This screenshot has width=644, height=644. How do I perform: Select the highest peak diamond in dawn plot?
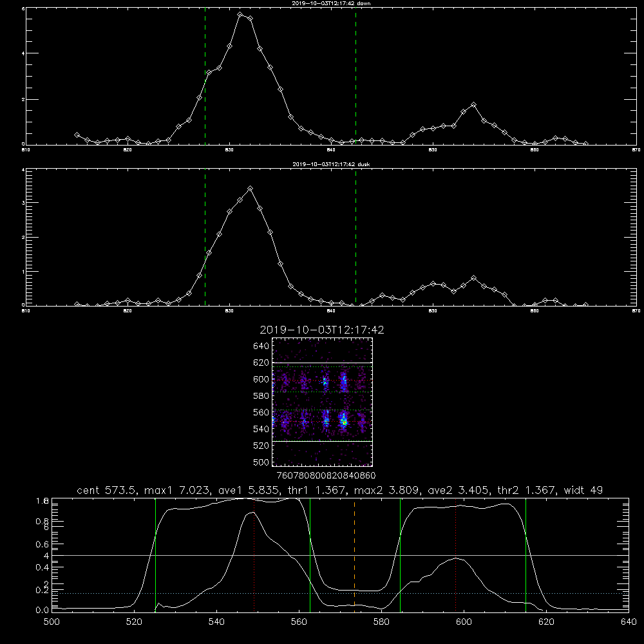240,15
